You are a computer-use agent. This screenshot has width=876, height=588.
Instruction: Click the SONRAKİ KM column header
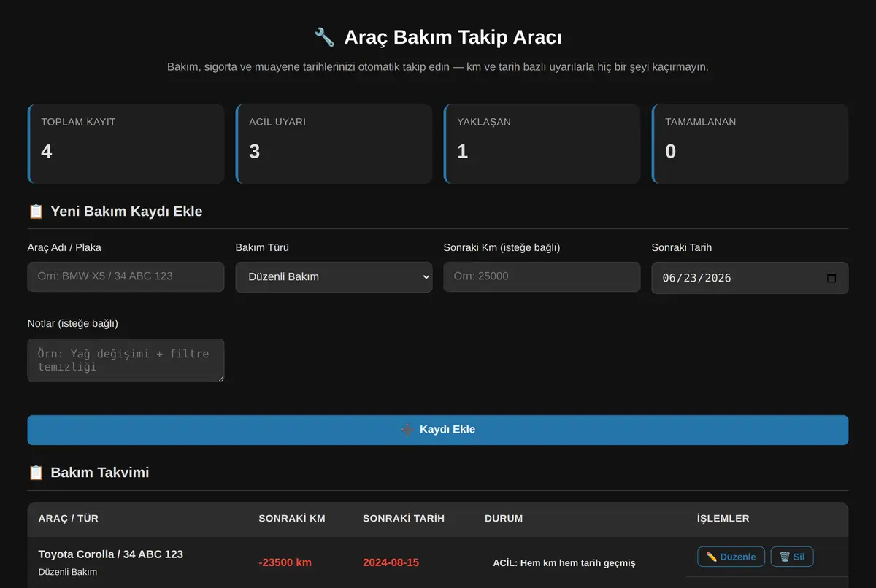292,519
